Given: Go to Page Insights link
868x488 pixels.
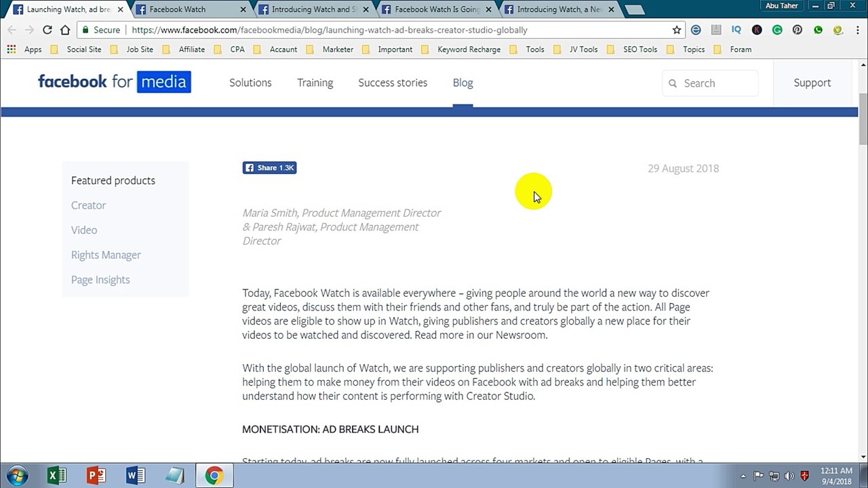Looking at the screenshot, I should pos(100,280).
